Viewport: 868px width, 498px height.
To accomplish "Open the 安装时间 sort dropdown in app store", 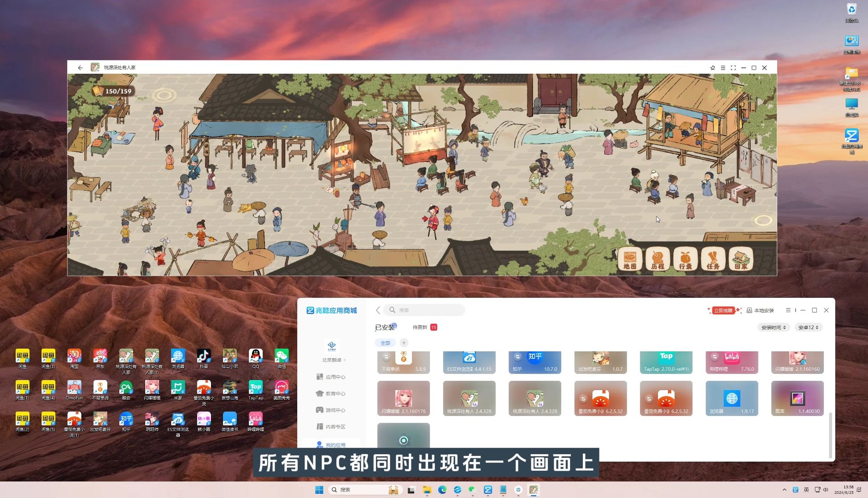I will click(x=774, y=327).
